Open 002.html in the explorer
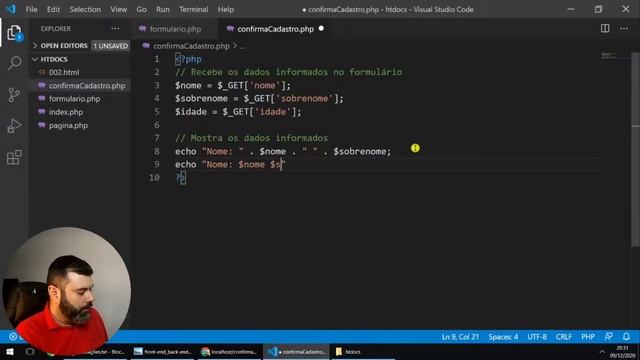640x360 pixels. (64, 72)
